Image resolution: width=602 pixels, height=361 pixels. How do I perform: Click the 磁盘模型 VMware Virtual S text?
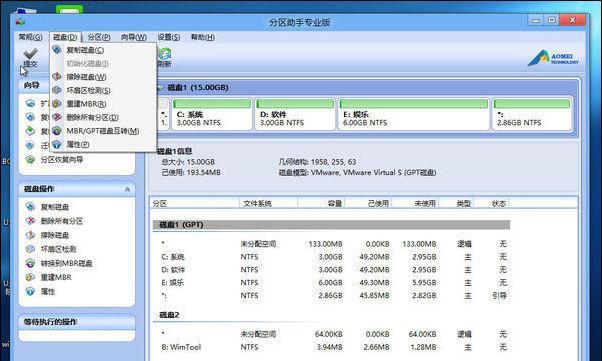pyautogui.click(x=357, y=172)
